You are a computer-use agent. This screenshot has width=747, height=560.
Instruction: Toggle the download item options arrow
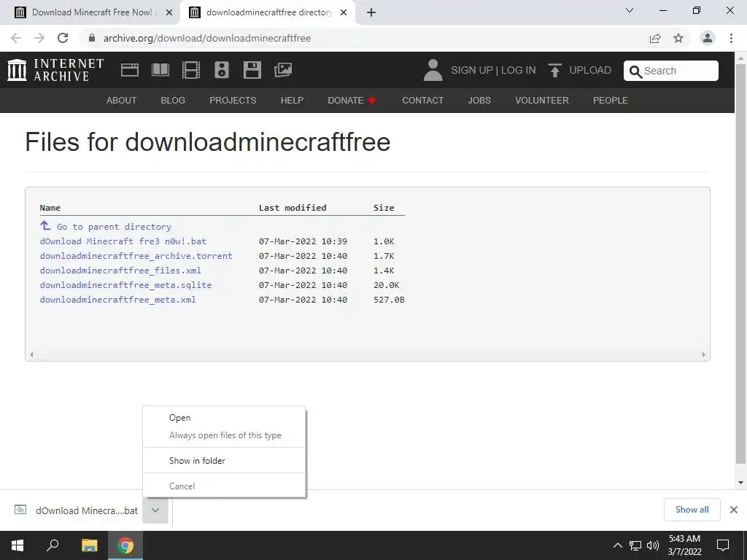(155, 510)
